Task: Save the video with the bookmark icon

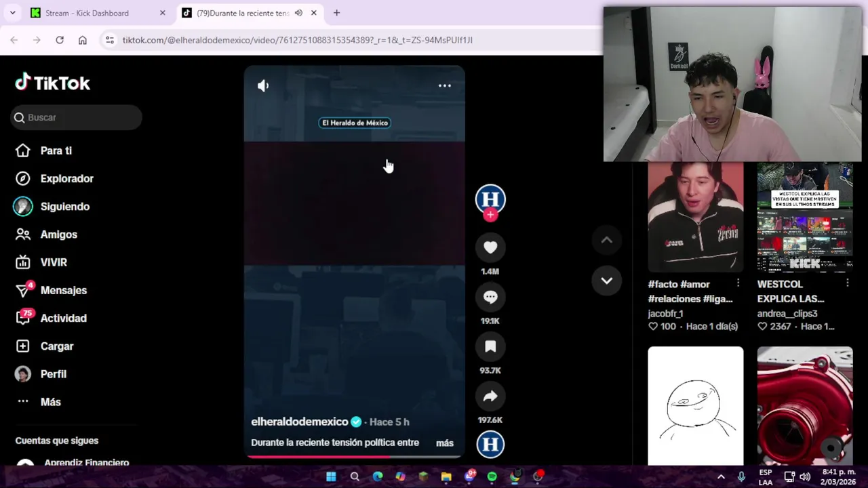Action: [x=490, y=347]
